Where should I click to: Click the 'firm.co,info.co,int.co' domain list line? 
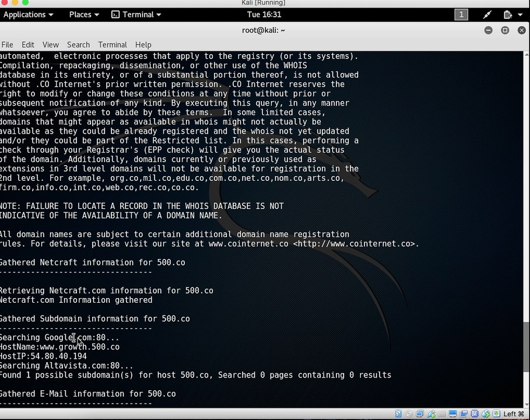(x=100, y=187)
